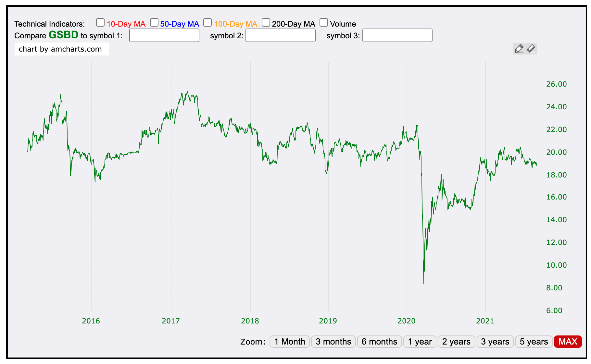Toggle the Volume indicator checkbox
591x364 pixels.
324,22
